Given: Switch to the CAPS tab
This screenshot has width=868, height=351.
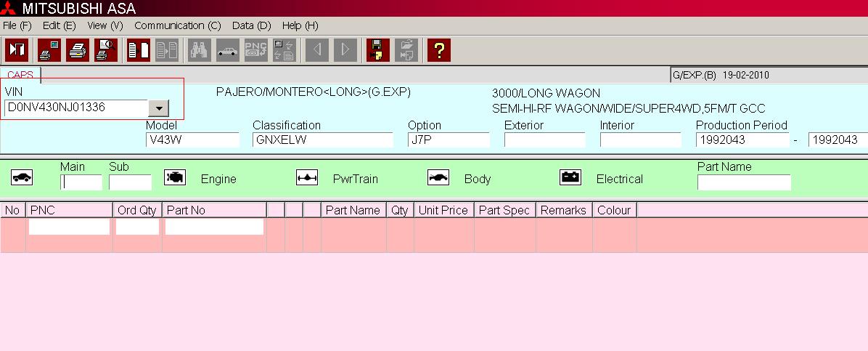Looking at the screenshot, I should pyautogui.click(x=20, y=75).
